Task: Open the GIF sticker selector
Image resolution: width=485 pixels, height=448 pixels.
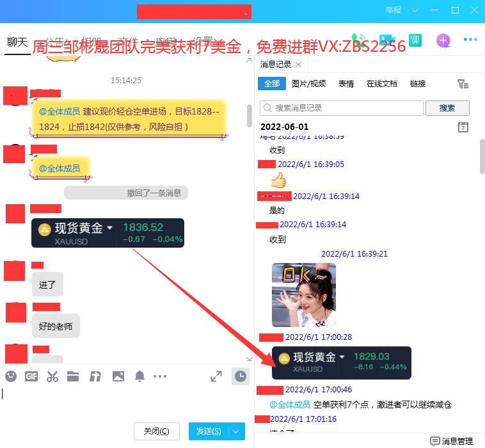Action: (x=31, y=376)
